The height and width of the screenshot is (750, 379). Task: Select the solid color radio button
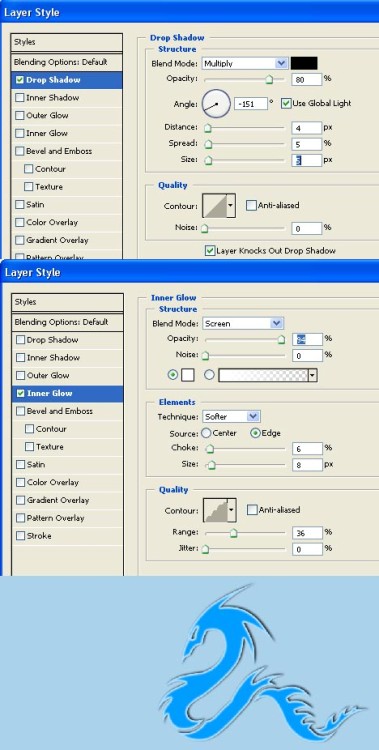(x=173, y=375)
